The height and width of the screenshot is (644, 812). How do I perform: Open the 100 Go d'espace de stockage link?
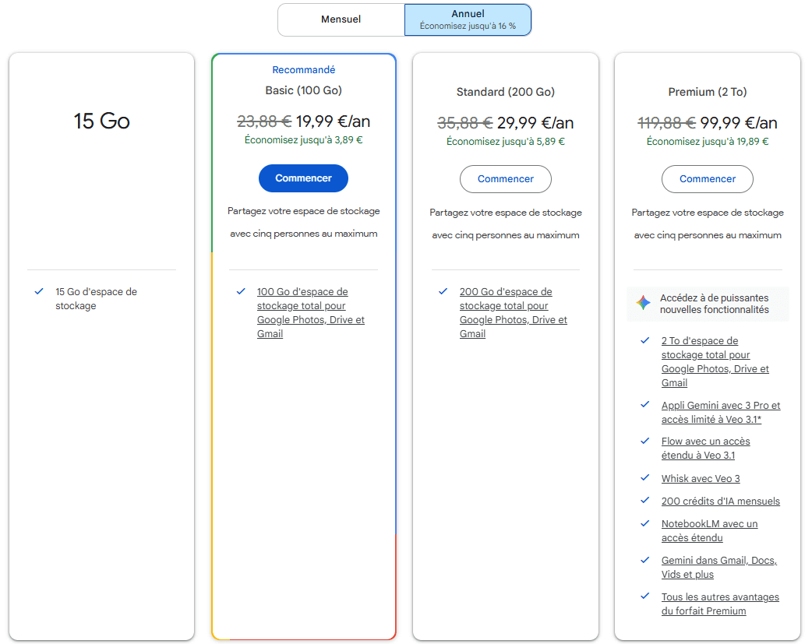[311, 313]
